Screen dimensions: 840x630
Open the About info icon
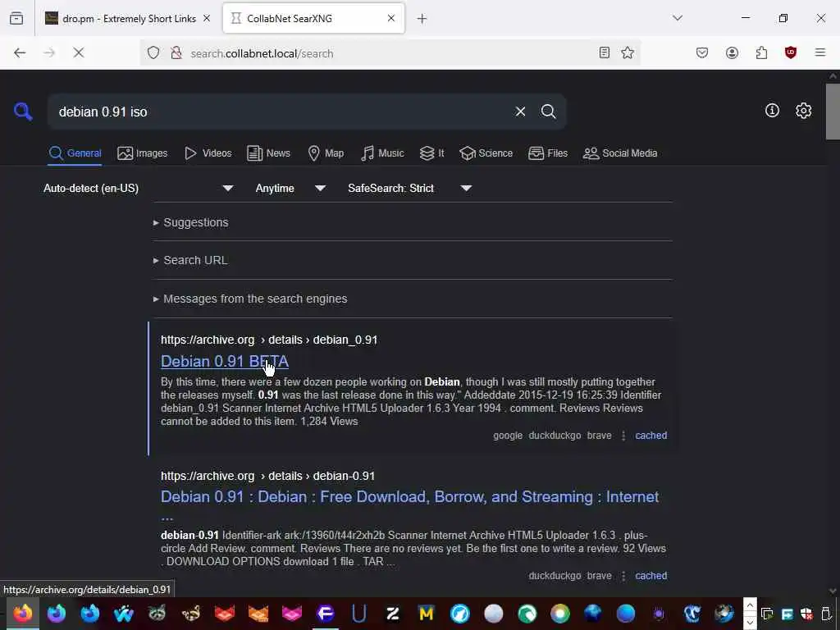click(x=772, y=111)
